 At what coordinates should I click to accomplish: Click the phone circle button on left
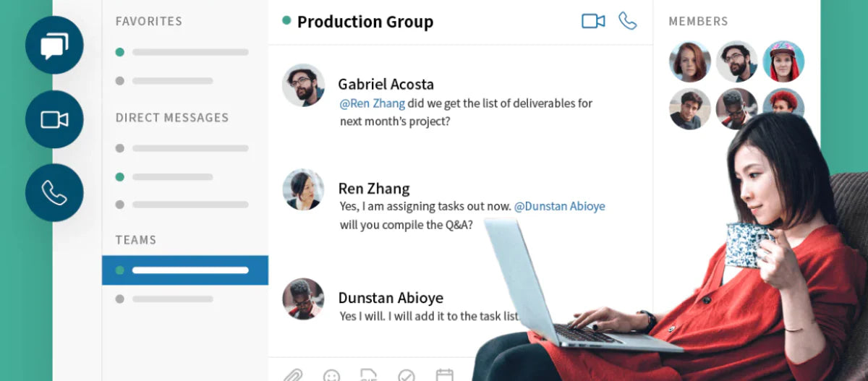[x=54, y=192]
